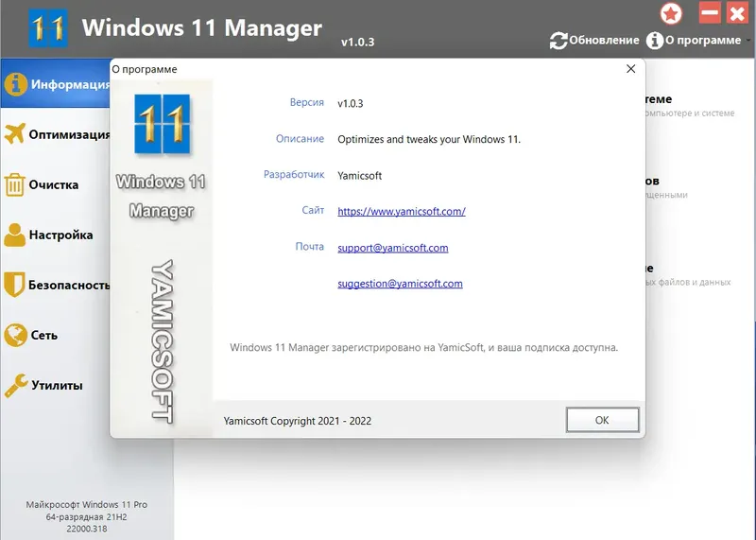
Task: Click the red star favorites icon
Action: click(671, 13)
